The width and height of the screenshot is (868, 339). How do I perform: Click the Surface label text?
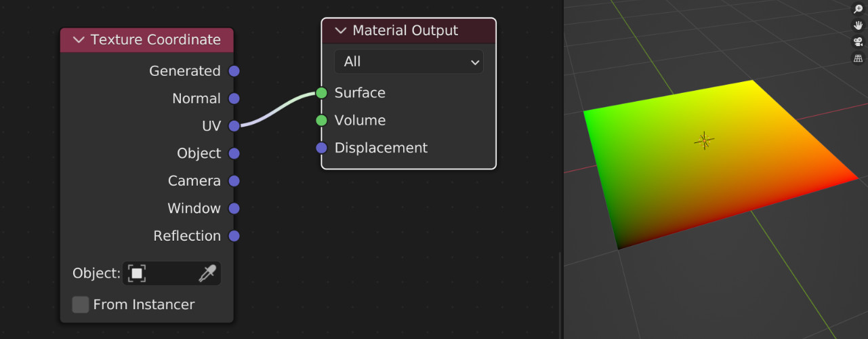pyautogui.click(x=360, y=93)
